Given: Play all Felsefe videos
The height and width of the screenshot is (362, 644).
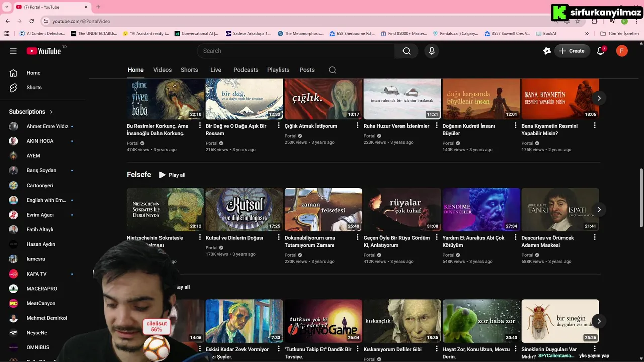Looking at the screenshot, I should click(172, 175).
